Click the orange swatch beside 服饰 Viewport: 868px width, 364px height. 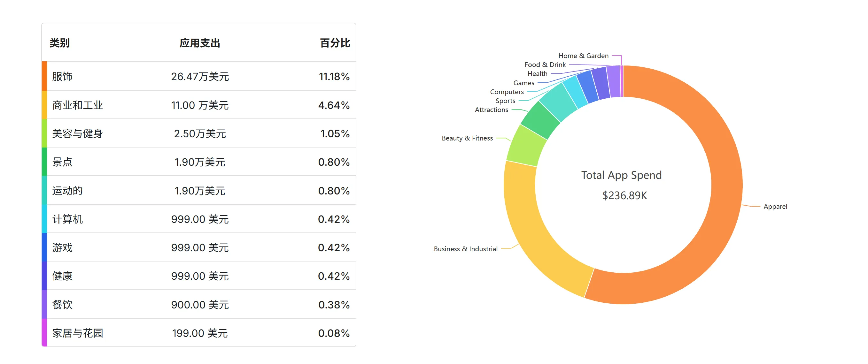click(44, 76)
